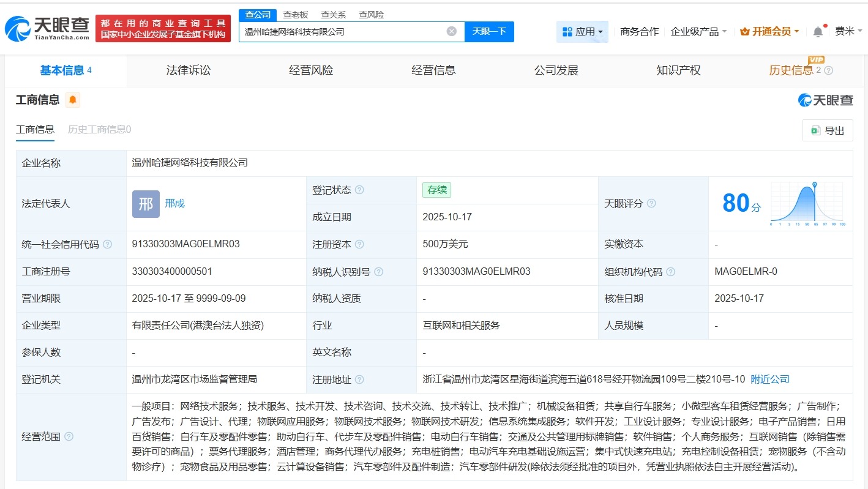The image size is (868, 489).
Task: Switch to the 查老板 search tab
Action: [296, 14]
